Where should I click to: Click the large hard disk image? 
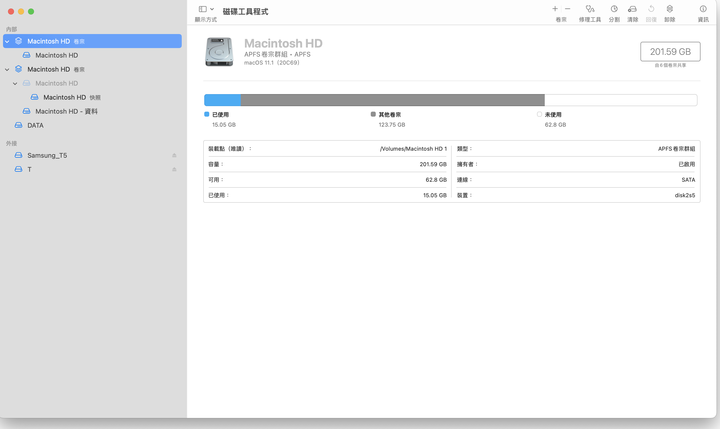[219, 52]
